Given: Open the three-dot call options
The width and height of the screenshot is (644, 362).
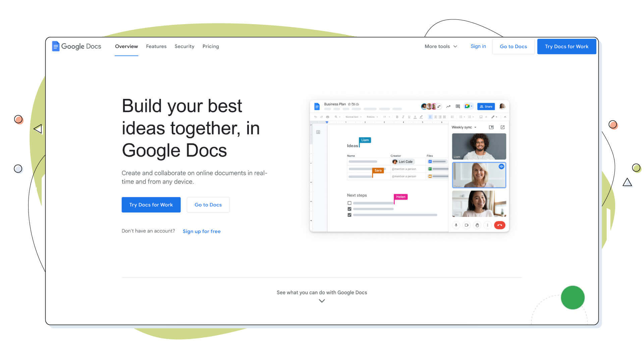Looking at the screenshot, I should coord(488,225).
